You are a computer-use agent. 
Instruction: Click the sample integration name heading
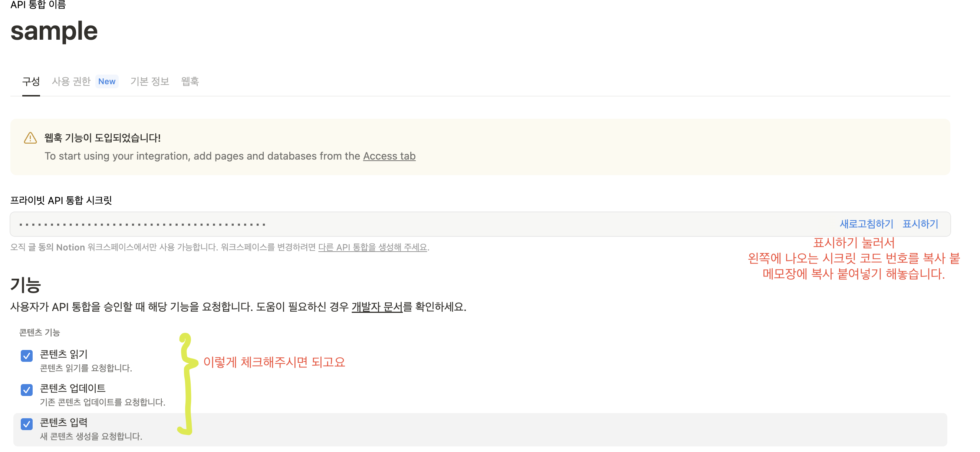54,31
